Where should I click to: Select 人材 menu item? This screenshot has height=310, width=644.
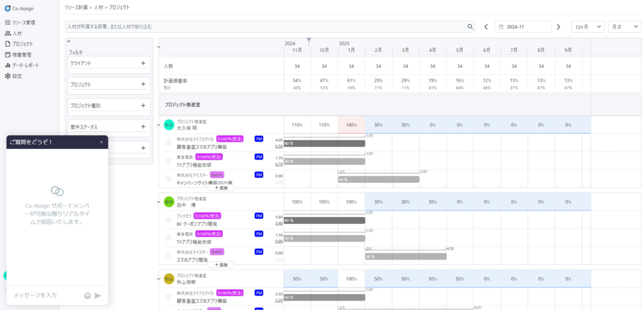[x=17, y=33]
